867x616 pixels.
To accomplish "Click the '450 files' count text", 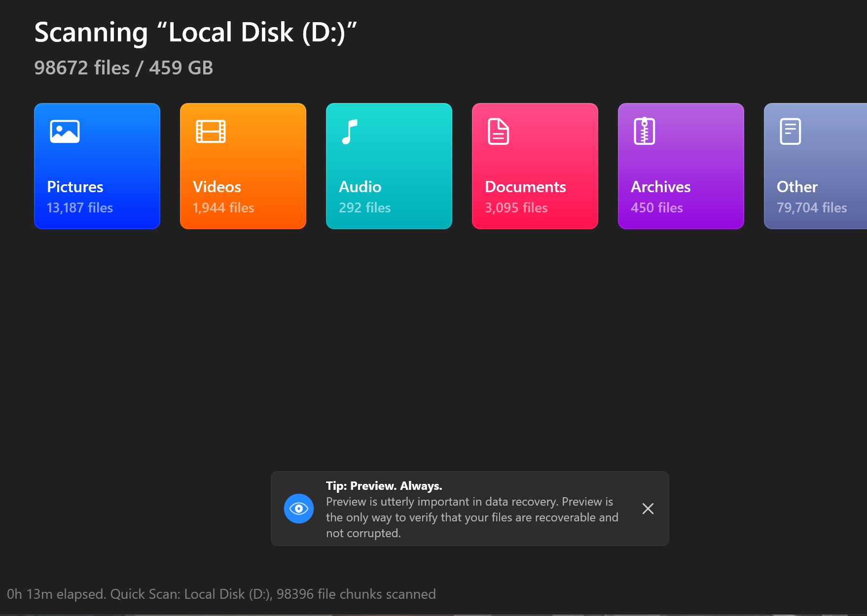I will pos(657,208).
